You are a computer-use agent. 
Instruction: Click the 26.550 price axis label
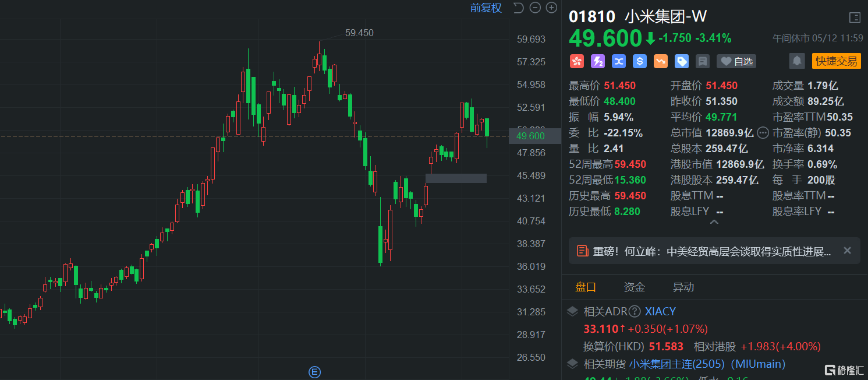tap(531, 357)
